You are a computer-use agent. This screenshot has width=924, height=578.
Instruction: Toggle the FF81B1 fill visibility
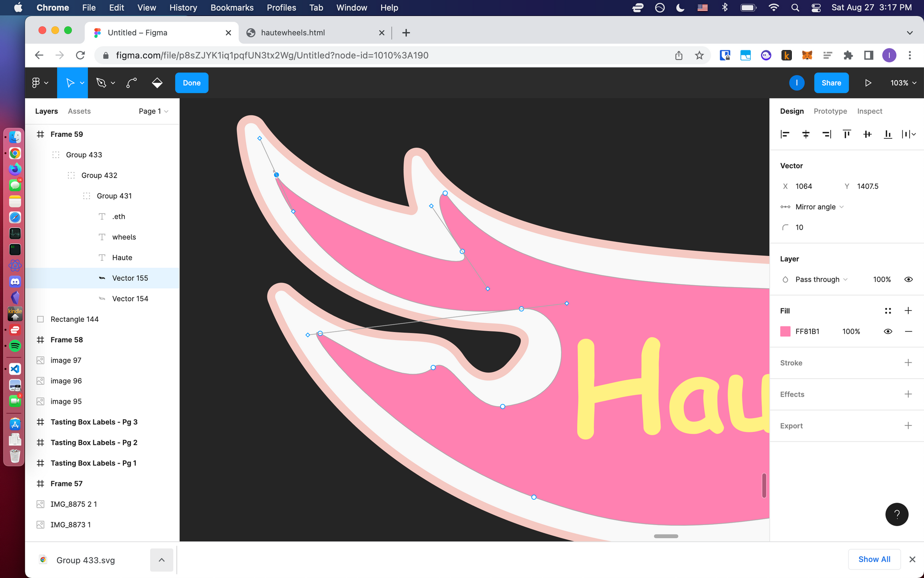(888, 332)
